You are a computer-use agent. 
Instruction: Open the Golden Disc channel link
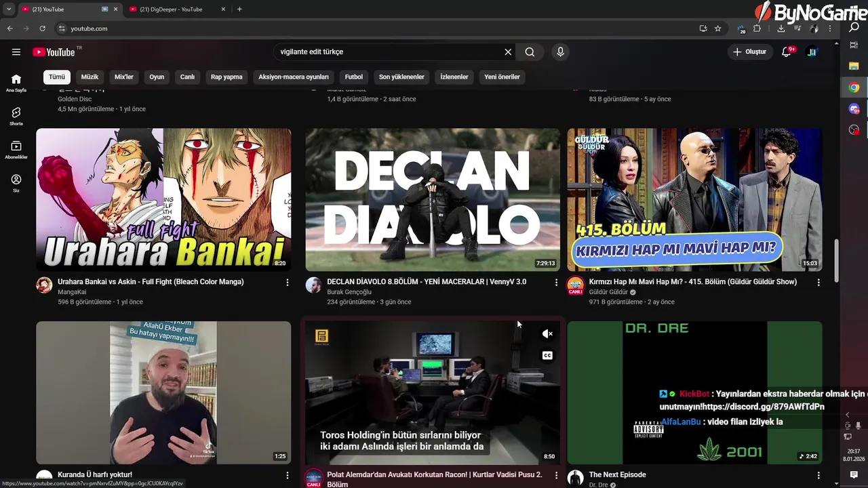click(75, 99)
